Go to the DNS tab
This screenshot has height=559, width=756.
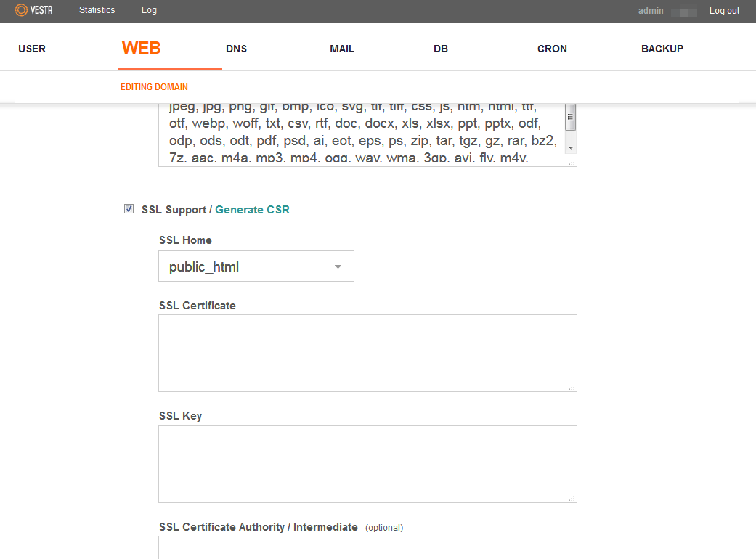[236, 49]
